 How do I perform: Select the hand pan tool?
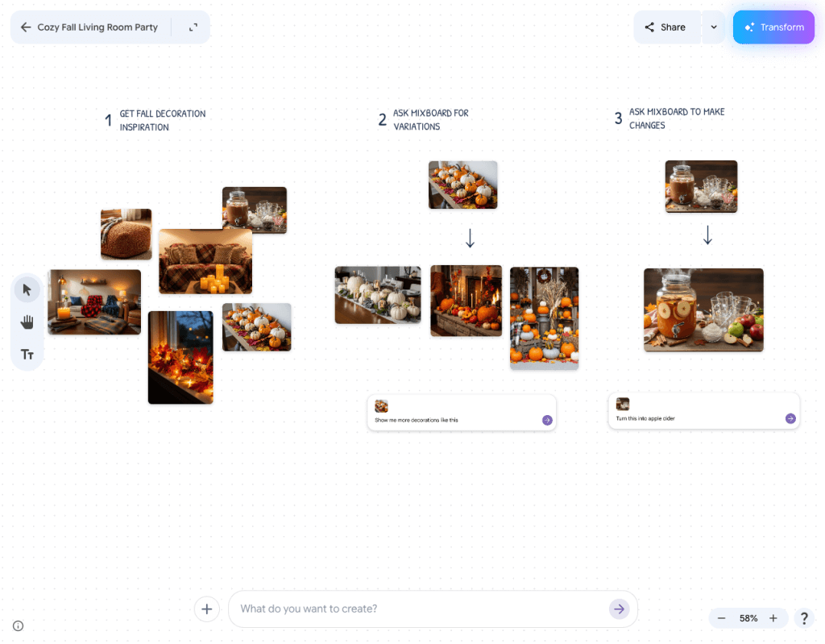[27, 321]
